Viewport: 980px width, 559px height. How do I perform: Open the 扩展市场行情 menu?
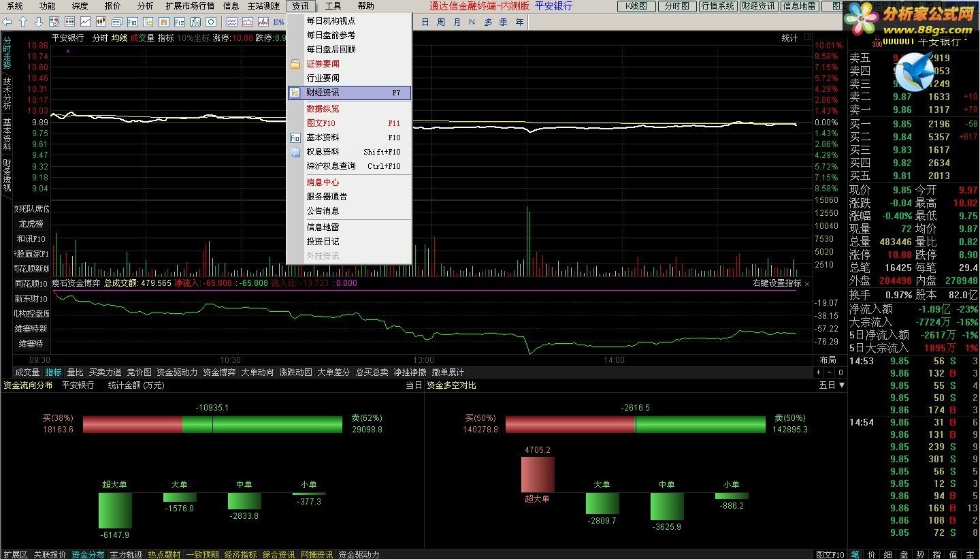[190, 6]
